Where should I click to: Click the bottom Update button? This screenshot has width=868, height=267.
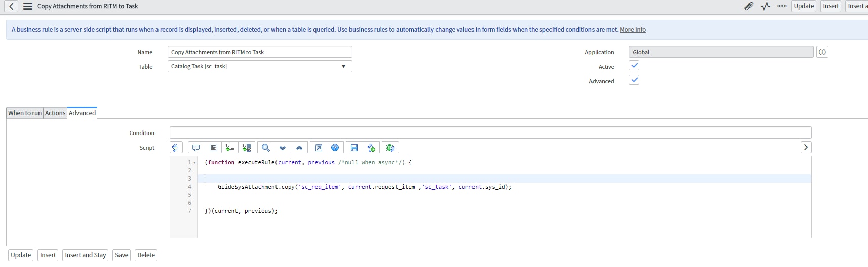(21, 255)
